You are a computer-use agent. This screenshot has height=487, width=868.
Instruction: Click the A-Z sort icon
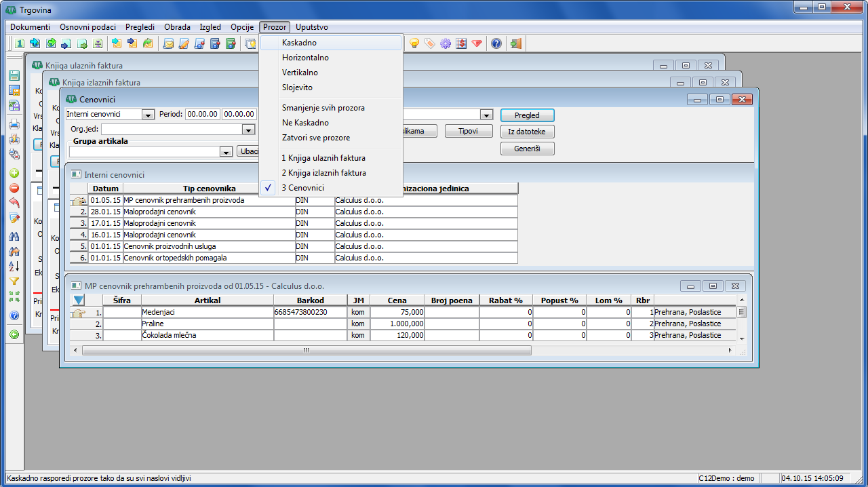tap(14, 266)
